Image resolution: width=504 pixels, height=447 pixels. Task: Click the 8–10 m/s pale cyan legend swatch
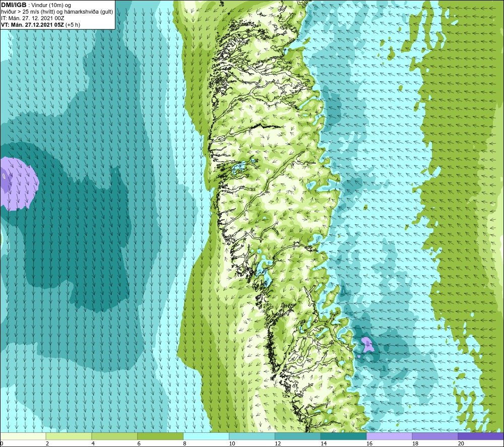click(x=206, y=436)
